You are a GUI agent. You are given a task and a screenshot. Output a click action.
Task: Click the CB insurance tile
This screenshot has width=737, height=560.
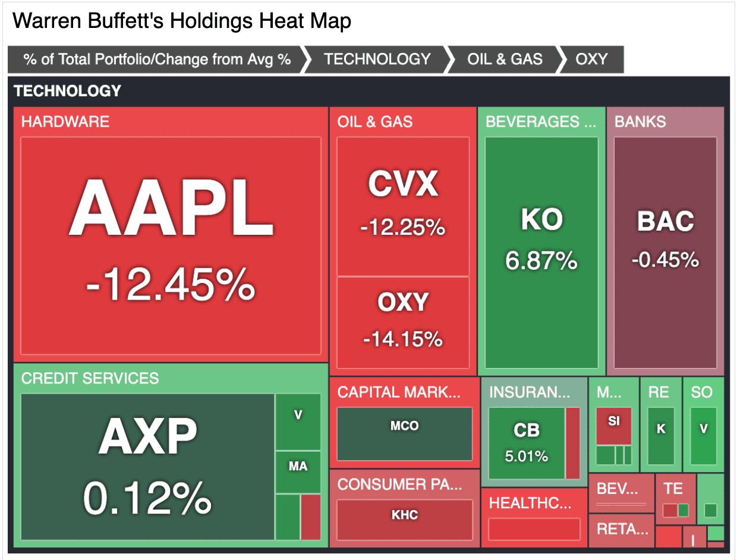(x=527, y=443)
